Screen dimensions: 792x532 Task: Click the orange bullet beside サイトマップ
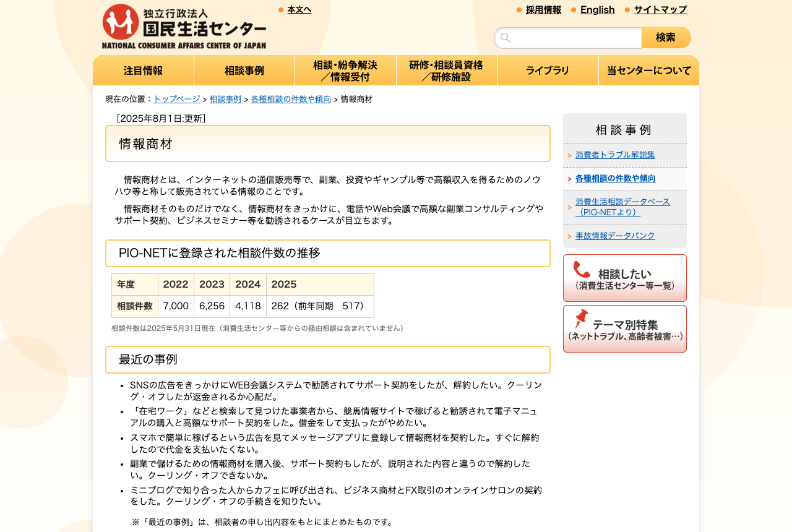coord(627,10)
